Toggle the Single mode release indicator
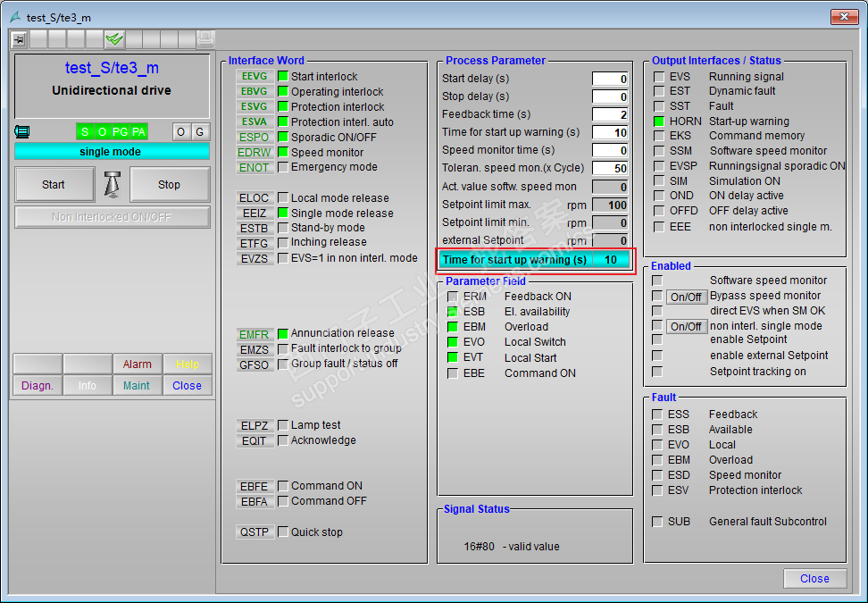 283,213
